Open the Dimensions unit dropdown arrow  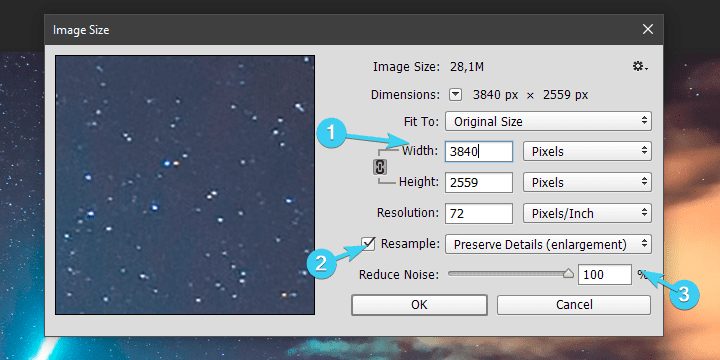pyautogui.click(x=455, y=95)
